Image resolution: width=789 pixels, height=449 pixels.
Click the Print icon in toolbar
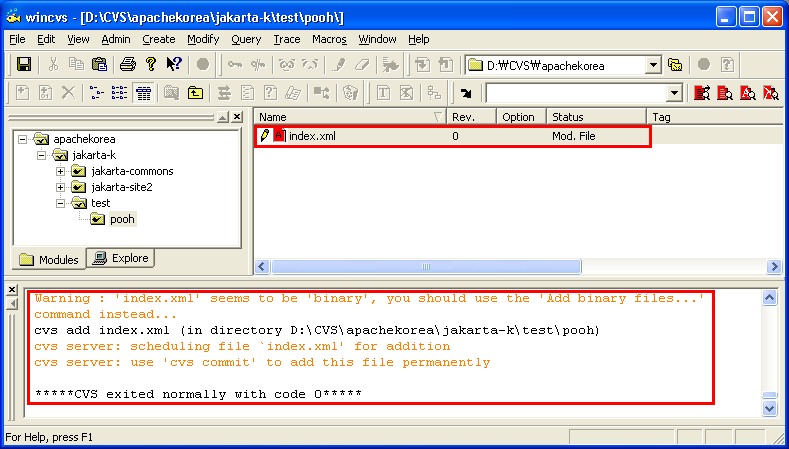pyautogui.click(x=127, y=64)
